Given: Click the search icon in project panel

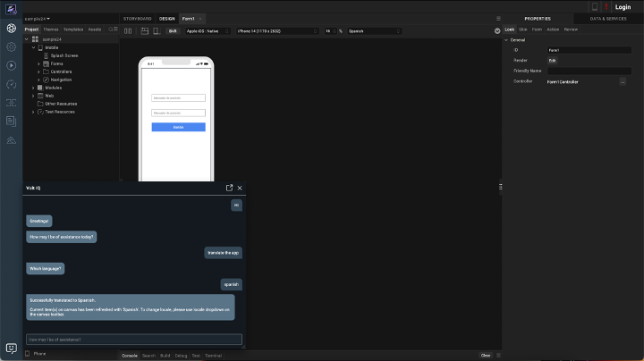Looking at the screenshot, I should 111,29.
